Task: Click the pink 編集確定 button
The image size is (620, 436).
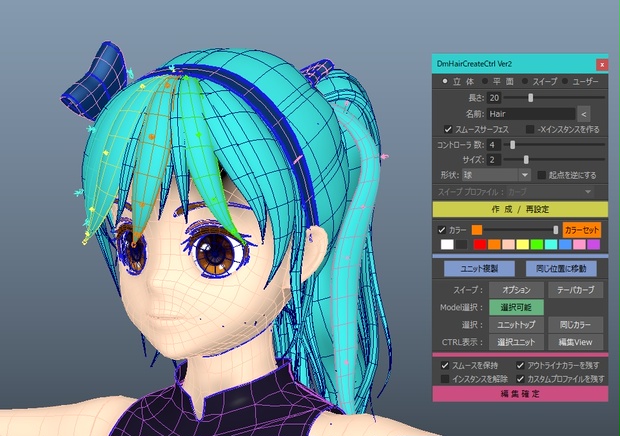Action: click(x=520, y=394)
